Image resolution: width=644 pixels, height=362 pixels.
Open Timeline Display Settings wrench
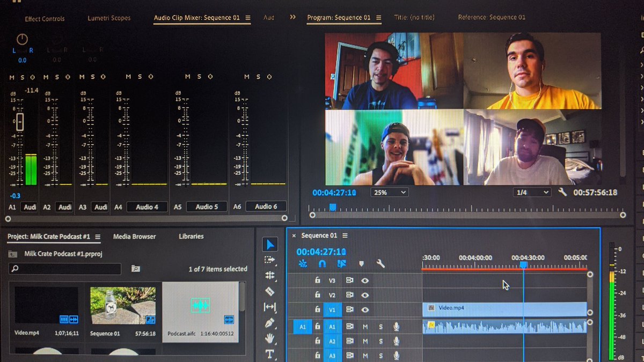point(380,264)
